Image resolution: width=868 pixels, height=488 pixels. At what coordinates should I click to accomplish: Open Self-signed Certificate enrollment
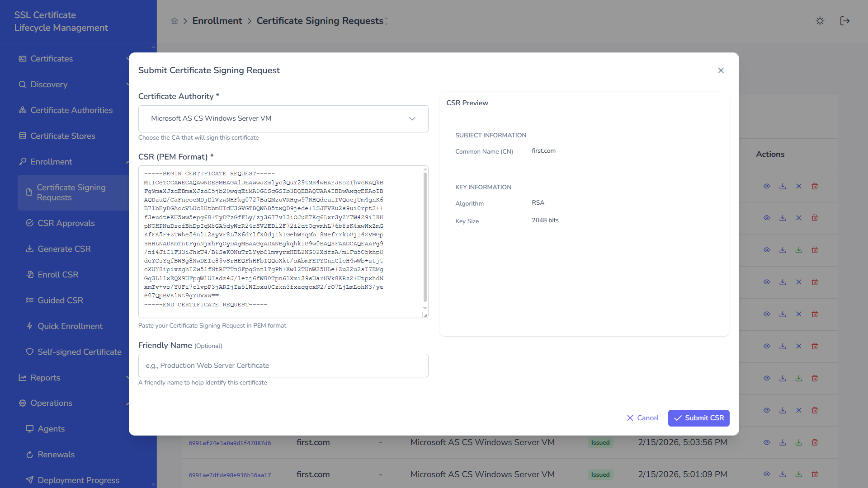point(79,352)
